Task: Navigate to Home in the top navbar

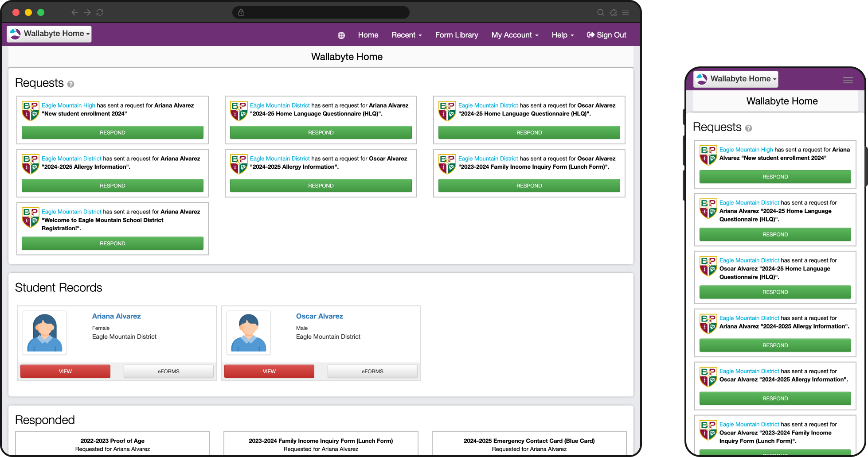Action: pos(368,35)
